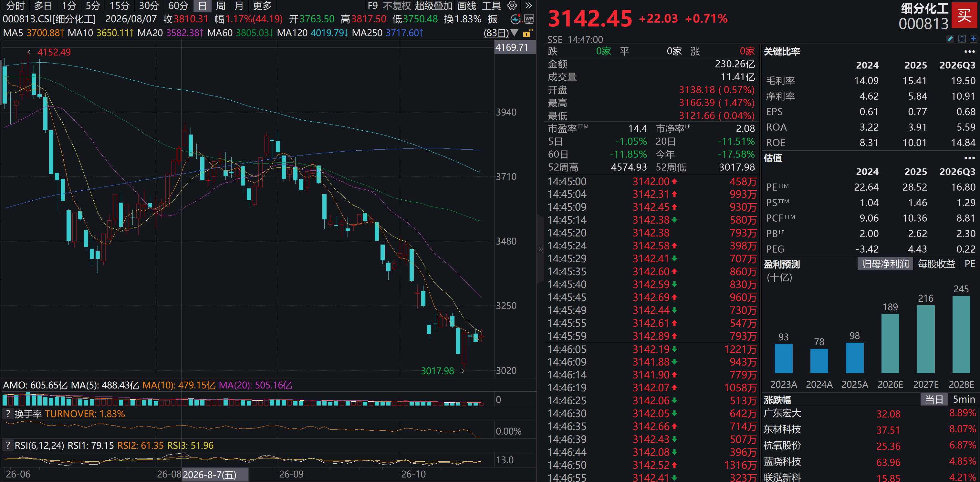Open chart settings gear icon
The width and height of the screenshot is (980, 482).
click(512, 6)
